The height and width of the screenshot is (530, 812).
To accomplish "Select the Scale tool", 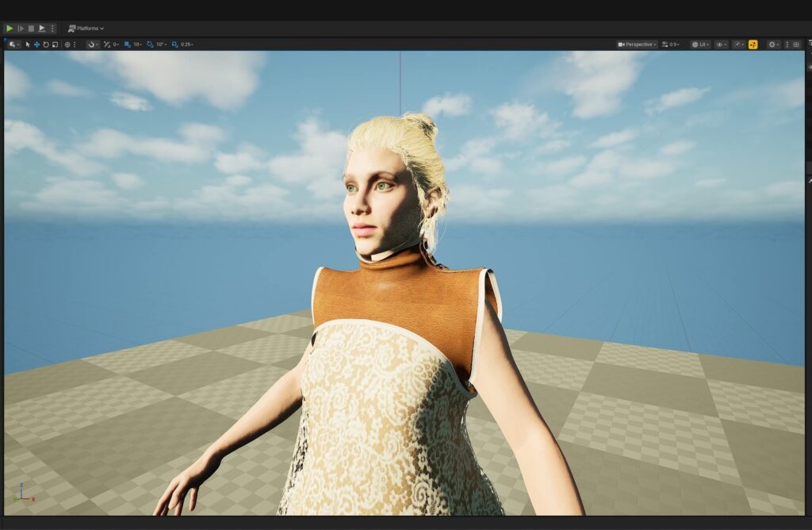I will point(54,44).
